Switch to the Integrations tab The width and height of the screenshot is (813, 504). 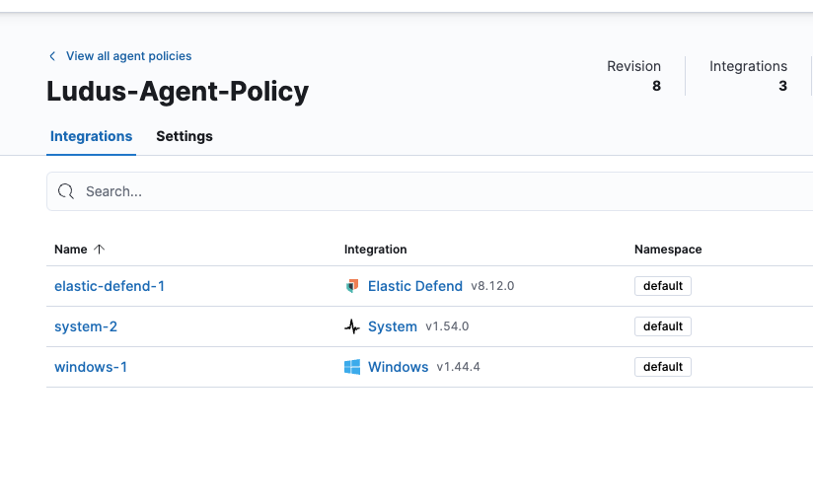coord(91,136)
